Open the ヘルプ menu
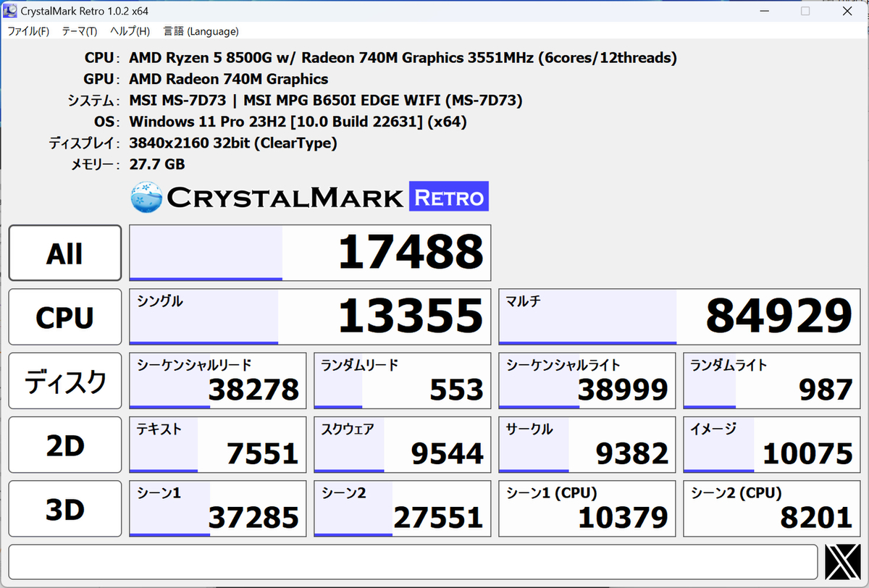Screen dimensions: 869x588 coord(129,31)
